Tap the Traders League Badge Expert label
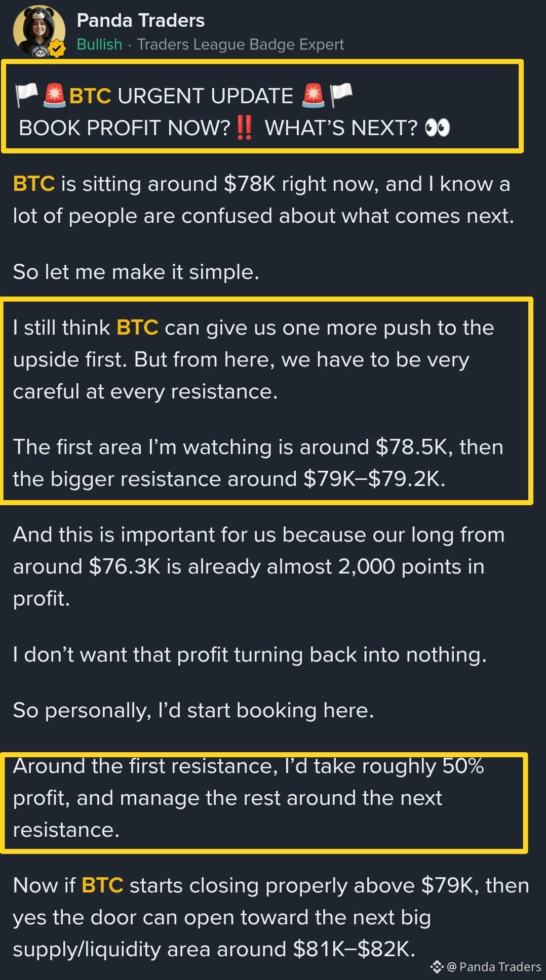The height and width of the screenshot is (980, 546). [x=241, y=45]
